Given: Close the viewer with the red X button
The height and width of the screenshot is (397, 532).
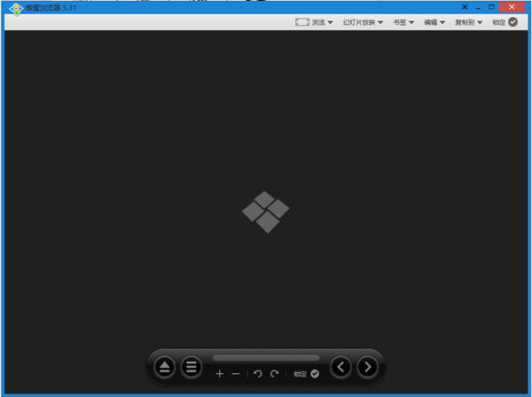Looking at the screenshot, I should (512, 7).
